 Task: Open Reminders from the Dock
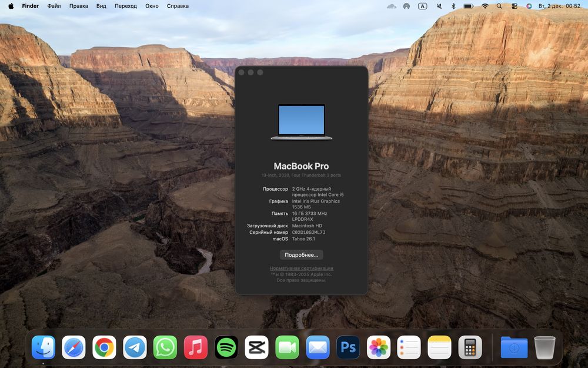click(x=409, y=347)
